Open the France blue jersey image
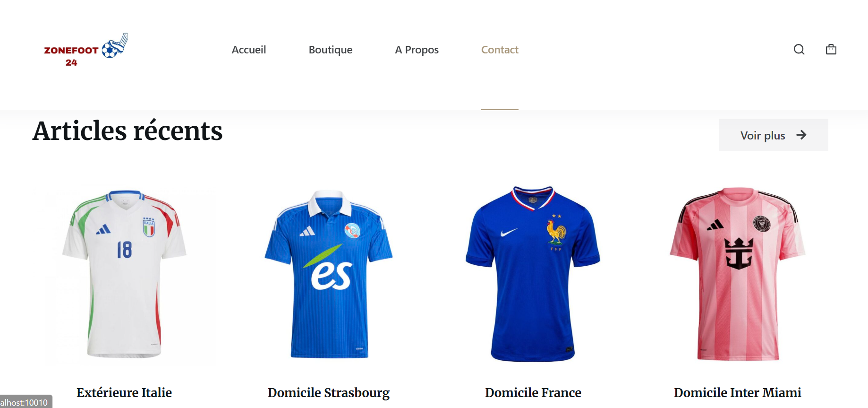The image size is (868, 408). pos(533,274)
